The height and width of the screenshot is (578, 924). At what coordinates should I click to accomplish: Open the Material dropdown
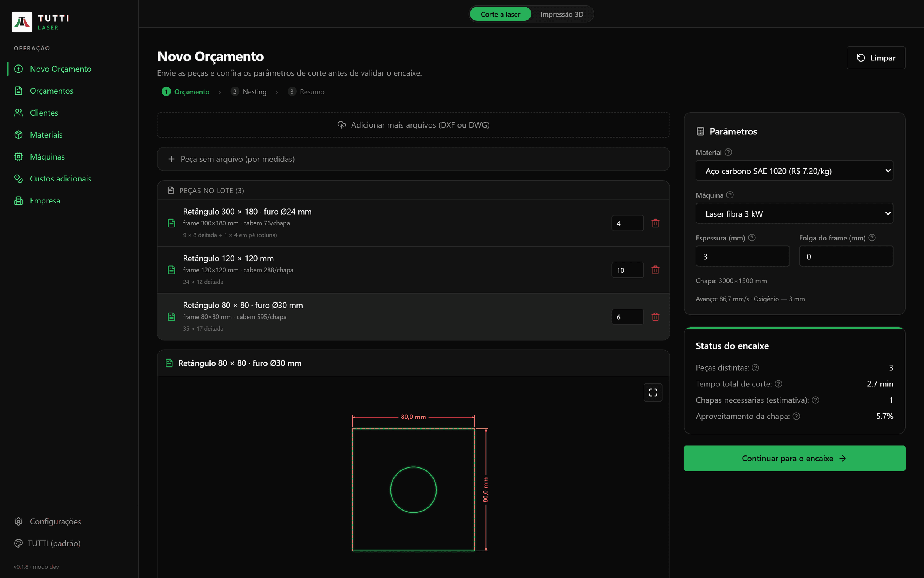pos(794,171)
